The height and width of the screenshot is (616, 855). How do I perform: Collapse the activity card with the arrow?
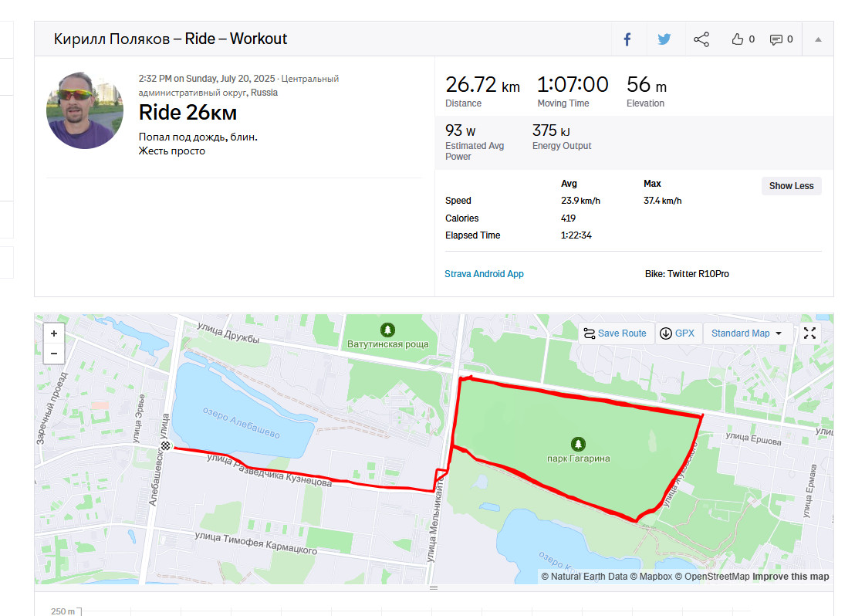coord(818,39)
